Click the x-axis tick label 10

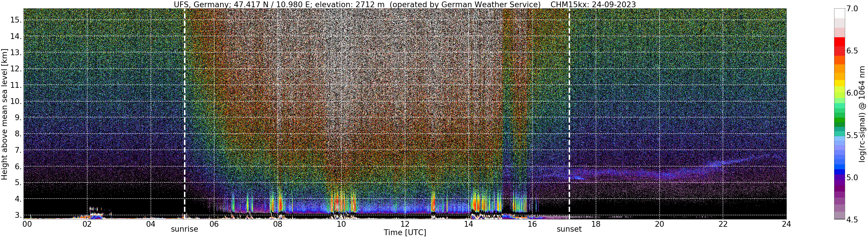[x=341, y=224]
